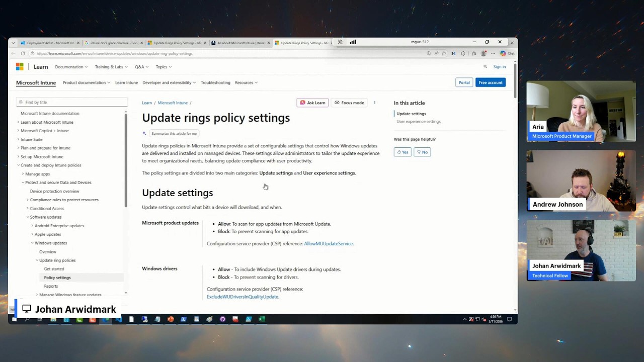
Task: Open the AllowMUUpdateService CSP link
Action: point(328,244)
